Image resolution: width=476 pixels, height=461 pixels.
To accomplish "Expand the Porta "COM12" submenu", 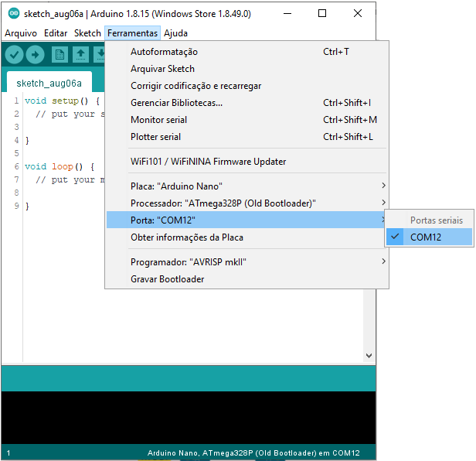I will click(246, 220).
